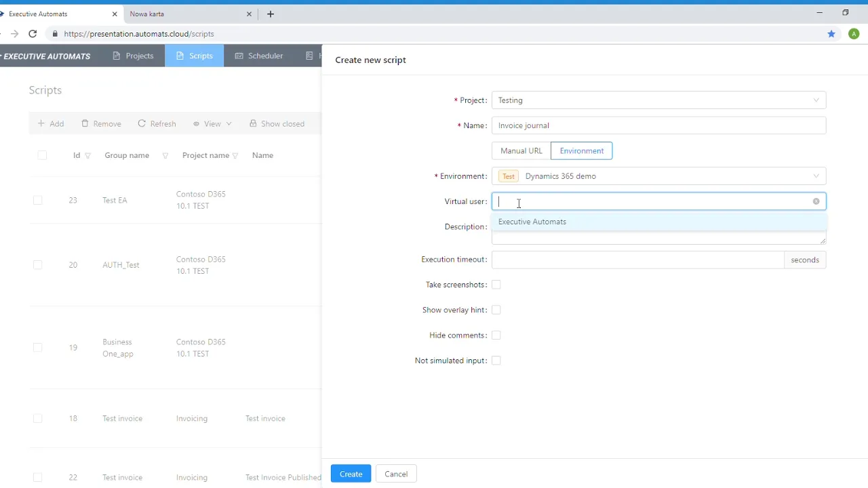
Task: Tick the header select-all checkbox
Action: click(x=41, y=155)
